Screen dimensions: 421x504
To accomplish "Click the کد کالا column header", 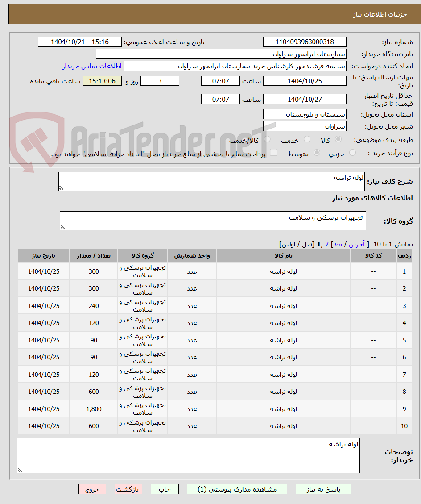I will coord(373,256).
